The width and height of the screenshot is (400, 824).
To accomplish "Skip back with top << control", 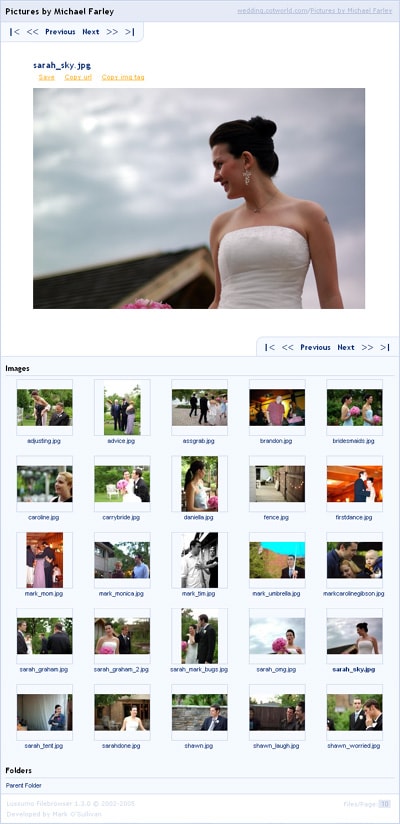I will pos(33,32).
